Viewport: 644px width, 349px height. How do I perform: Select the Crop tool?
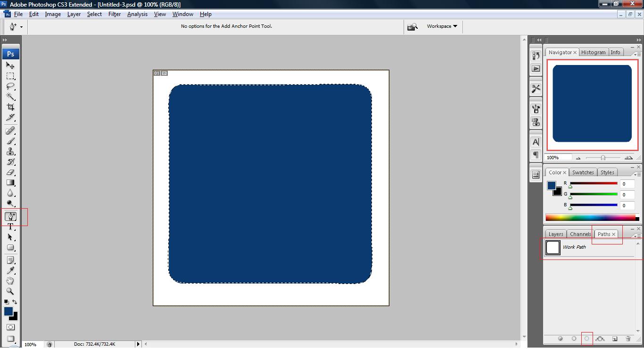coord(10,107)
